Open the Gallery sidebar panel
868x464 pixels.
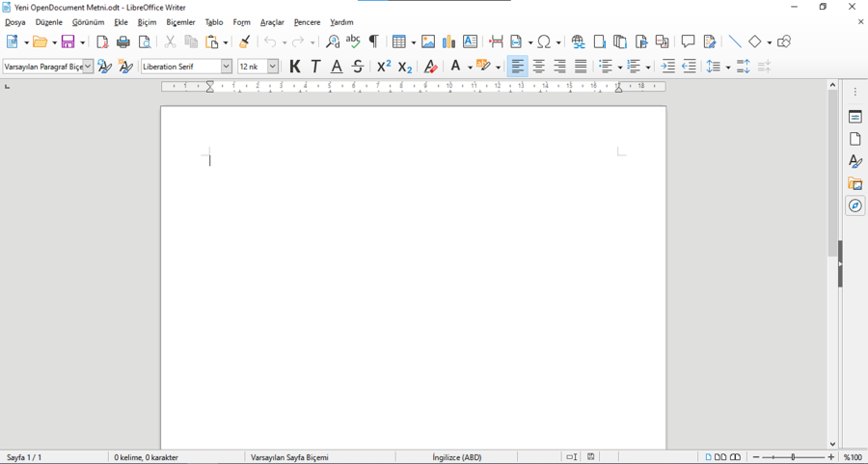pyautogui.click(x=854, y=183)
